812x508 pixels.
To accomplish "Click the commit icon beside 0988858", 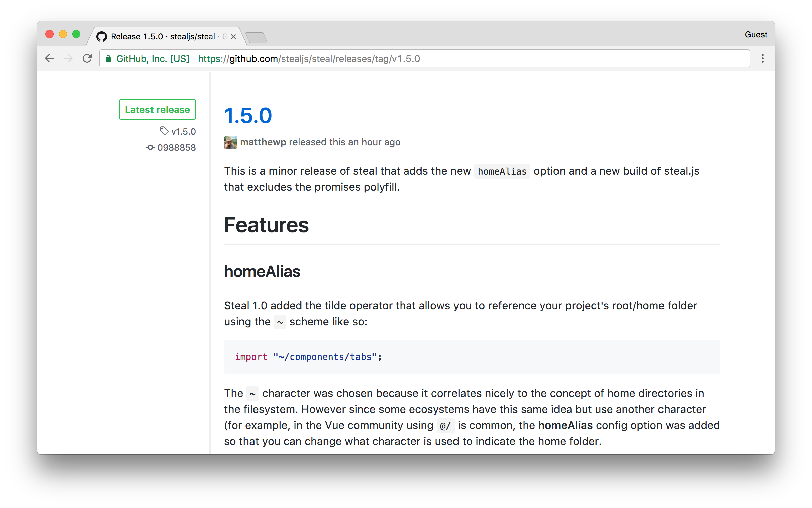I will pos(150,147).
